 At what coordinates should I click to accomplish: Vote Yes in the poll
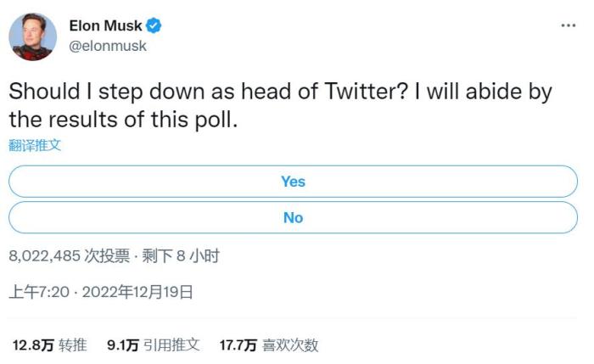pos(293,182)
